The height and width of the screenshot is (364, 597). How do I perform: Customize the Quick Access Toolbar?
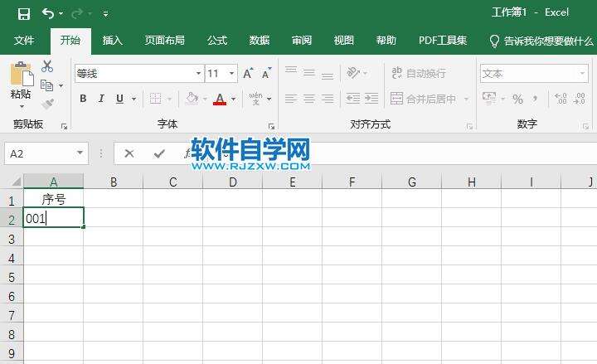[x=105, y=14]
